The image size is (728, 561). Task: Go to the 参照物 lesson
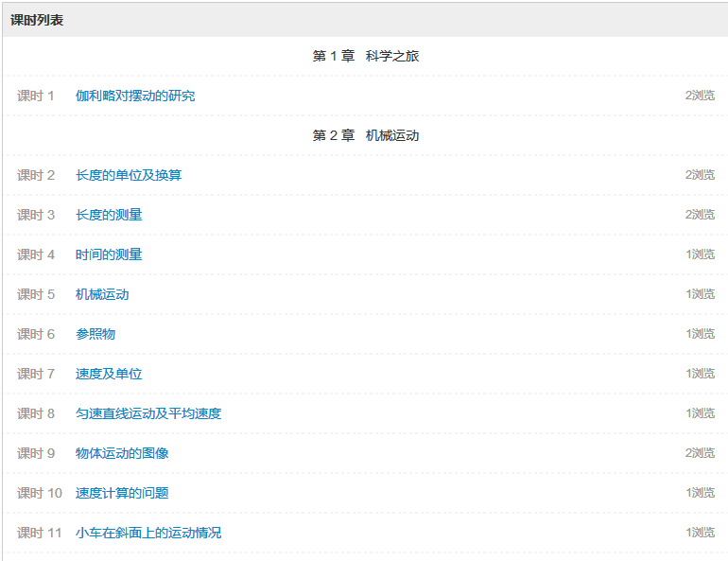point(95,334)
